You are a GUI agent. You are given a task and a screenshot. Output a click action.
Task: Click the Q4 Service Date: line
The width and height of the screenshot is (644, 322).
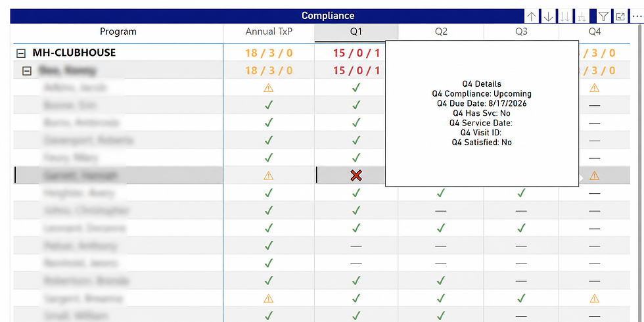tap(482, 123)
